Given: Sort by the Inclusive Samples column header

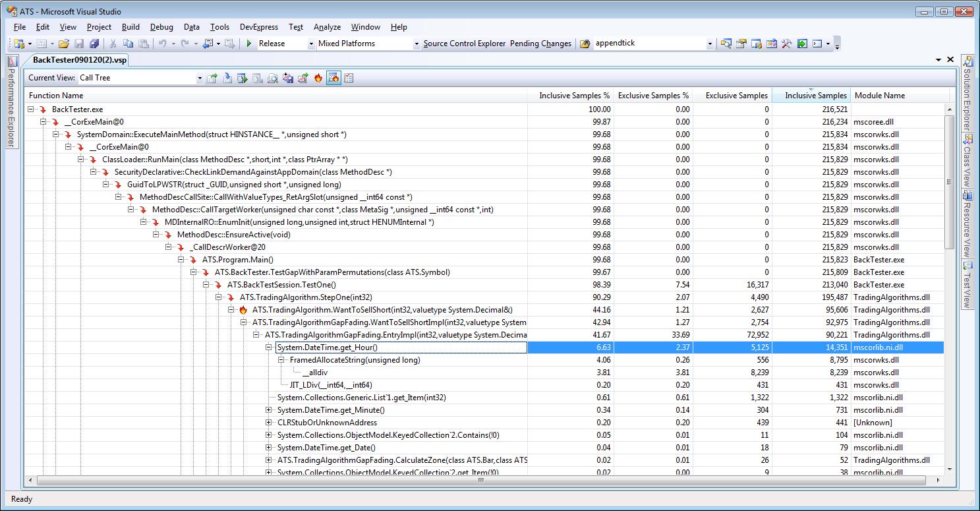Looking at the screenshot, I should click(x=811, y=96).
